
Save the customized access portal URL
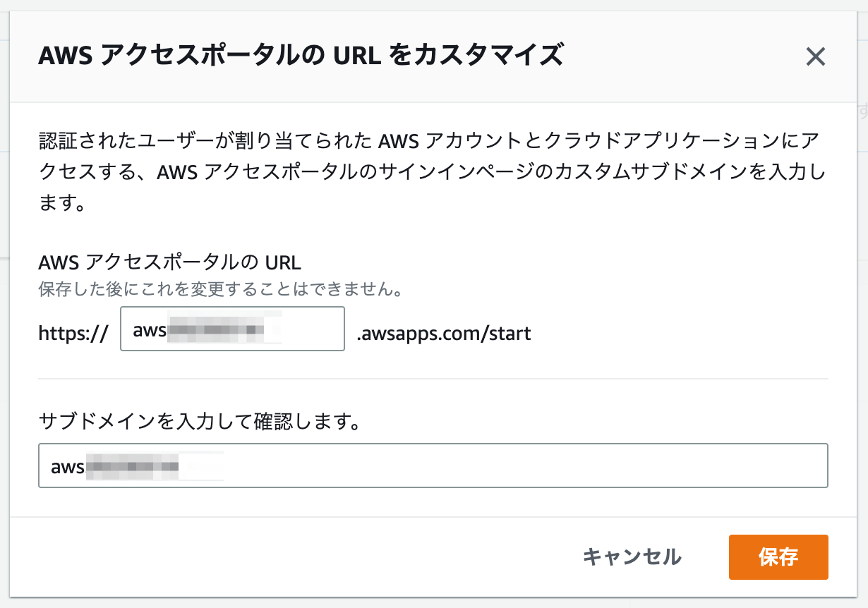778,557
